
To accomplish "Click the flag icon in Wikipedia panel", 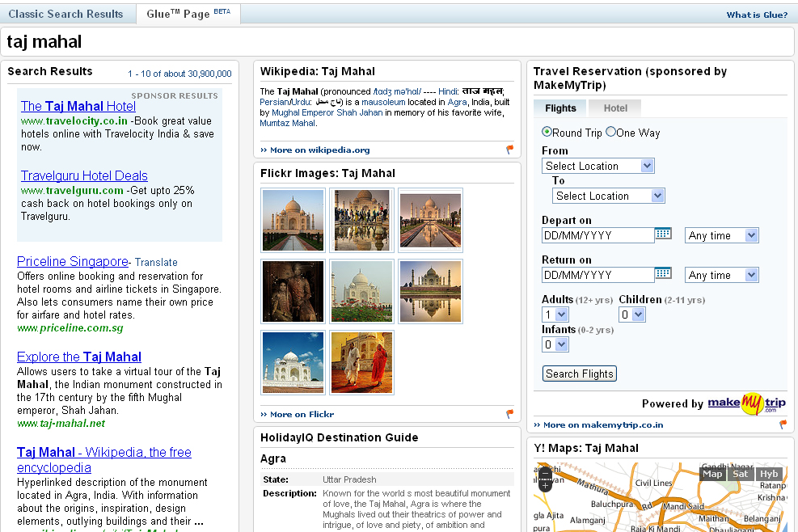I will [x=510, y=150].
